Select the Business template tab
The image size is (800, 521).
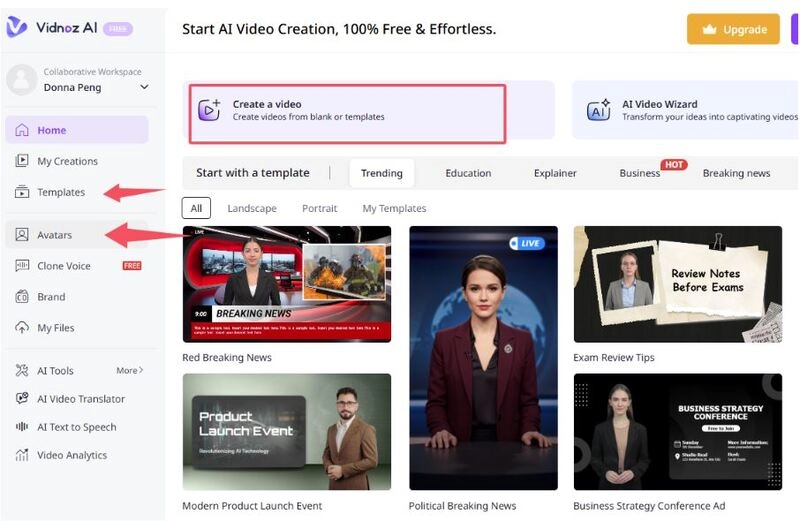click(x=640, y=173)
